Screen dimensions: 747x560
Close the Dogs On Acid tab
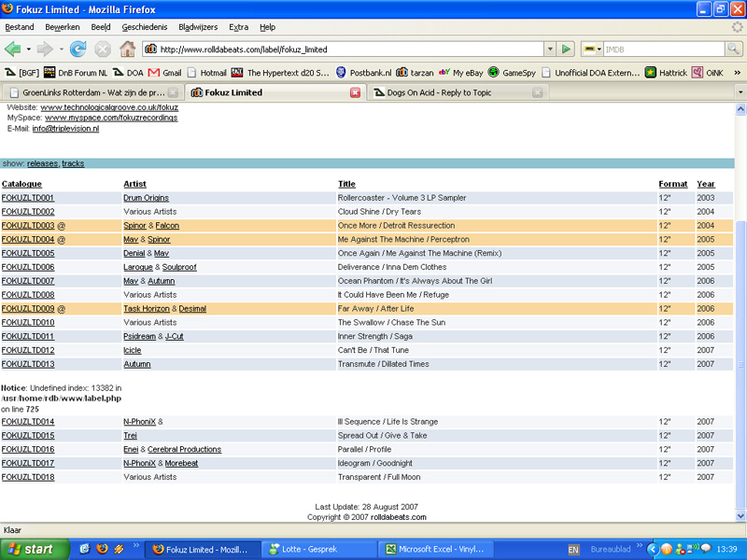[x=538, y=92]
